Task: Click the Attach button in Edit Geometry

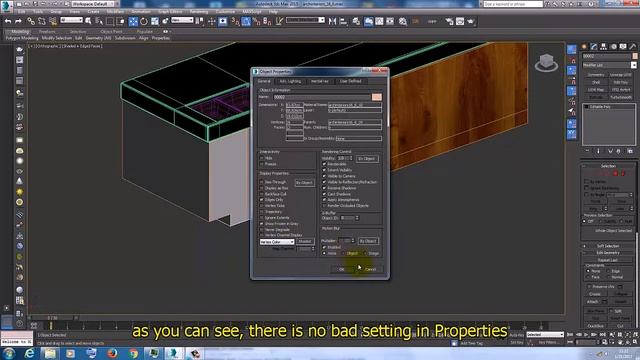Action: (592, 302)
